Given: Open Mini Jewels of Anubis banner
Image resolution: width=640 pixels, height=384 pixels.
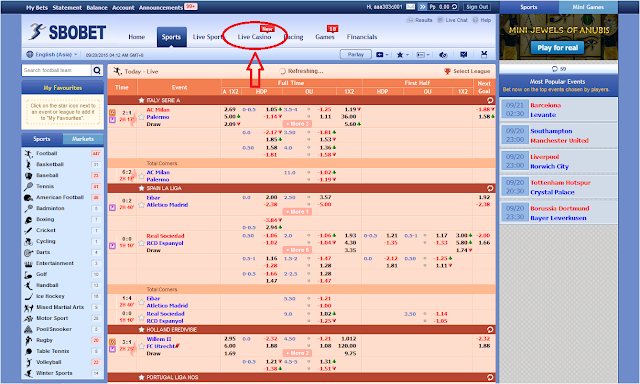Looking at the screenshot, I should pos(558,38).
